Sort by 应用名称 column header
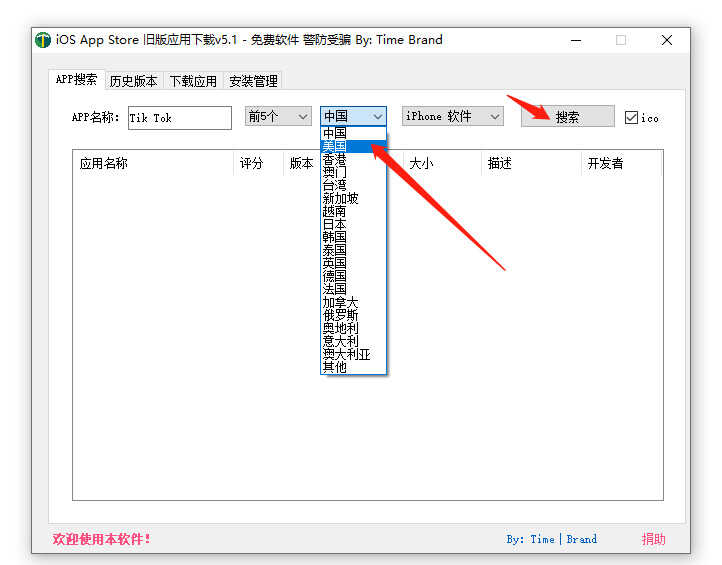 click(153, 163)
